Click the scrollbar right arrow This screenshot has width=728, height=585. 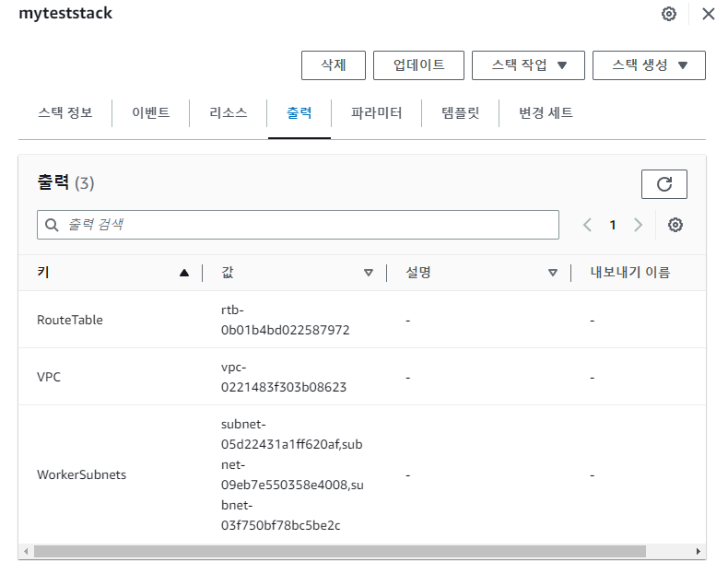coord(699,552)
